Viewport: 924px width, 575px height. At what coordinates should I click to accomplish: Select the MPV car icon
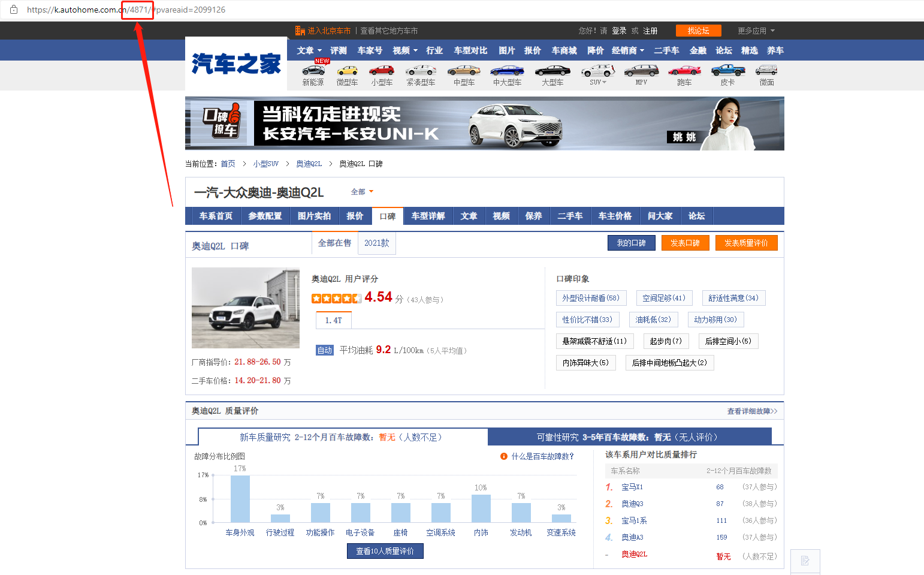(641, 70)
